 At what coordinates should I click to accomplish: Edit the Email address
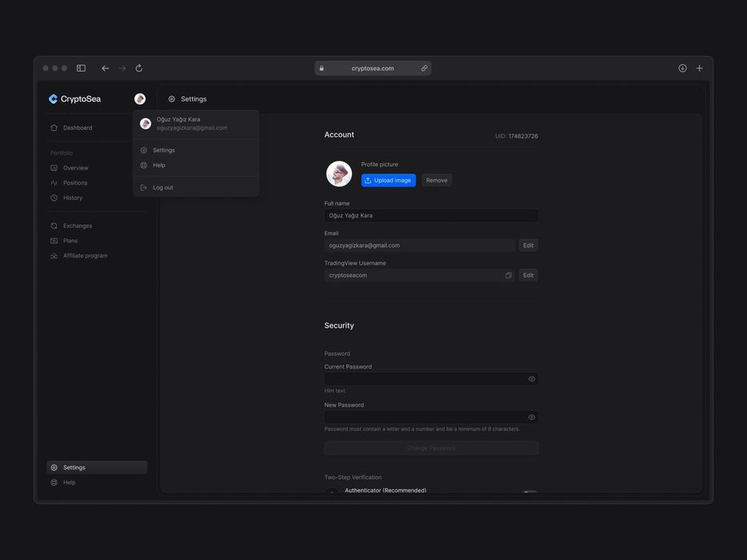pyautogui.click(x=528, y=246)
